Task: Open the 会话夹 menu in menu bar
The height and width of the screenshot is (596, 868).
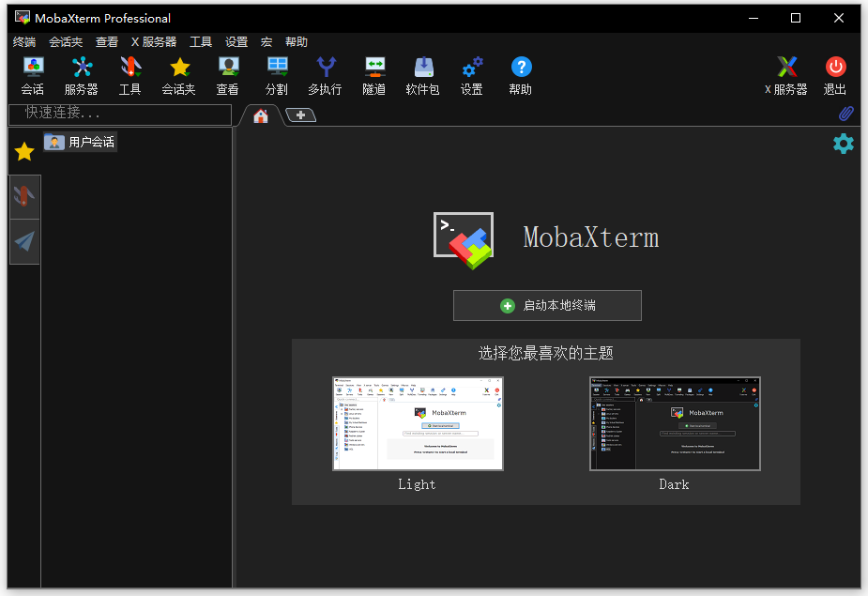Action: (66, 42)
